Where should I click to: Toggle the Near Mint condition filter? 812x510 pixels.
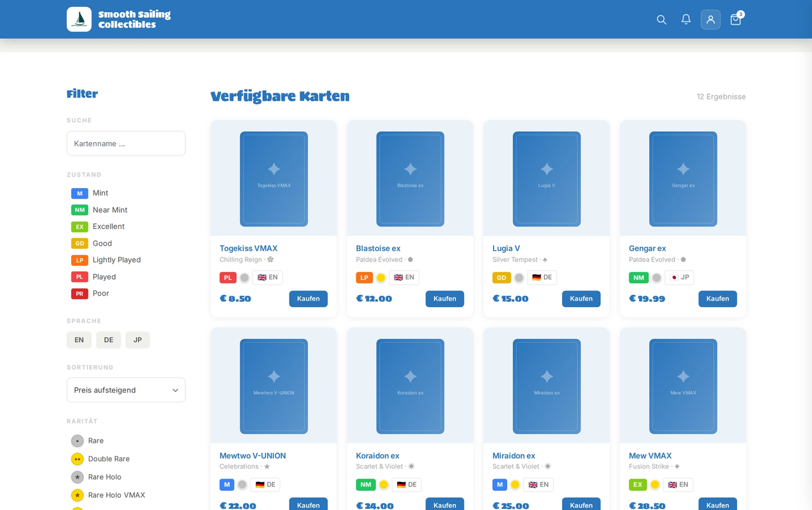(x=99, y=210)
